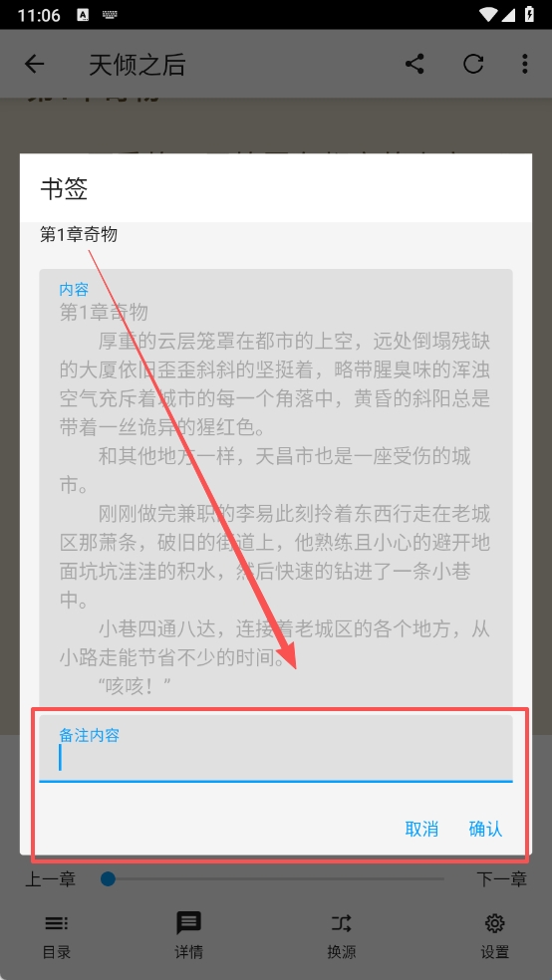
Task: Open the three-dot overflow menu
Action: pyautogui.click(x=524, y=64)
